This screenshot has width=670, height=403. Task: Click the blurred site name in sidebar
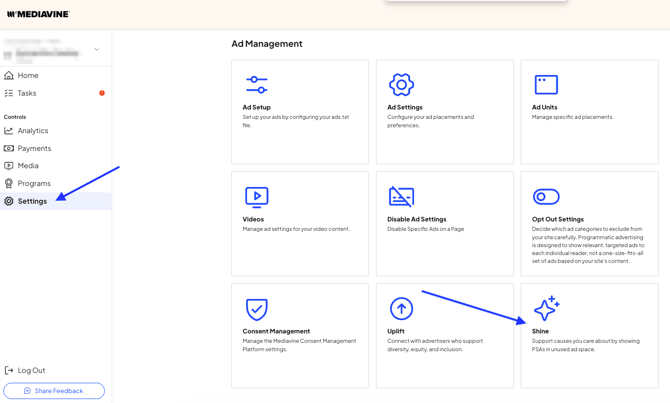pos(47,53)
